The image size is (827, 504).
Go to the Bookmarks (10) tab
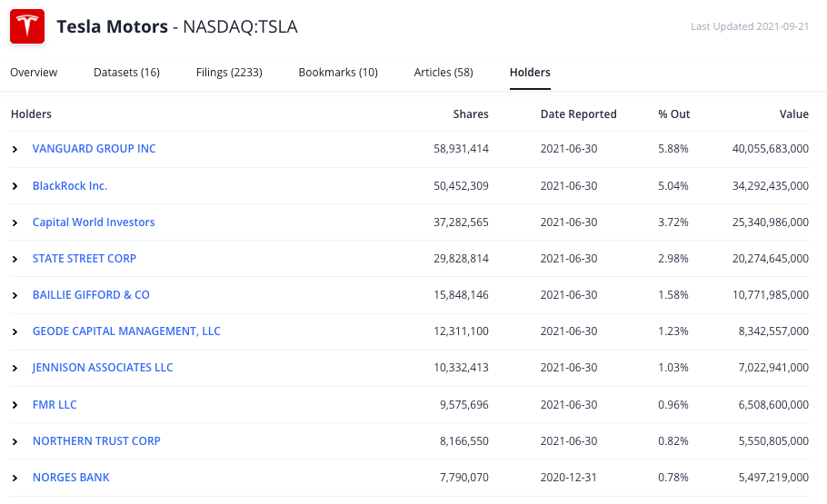[338, 73]
